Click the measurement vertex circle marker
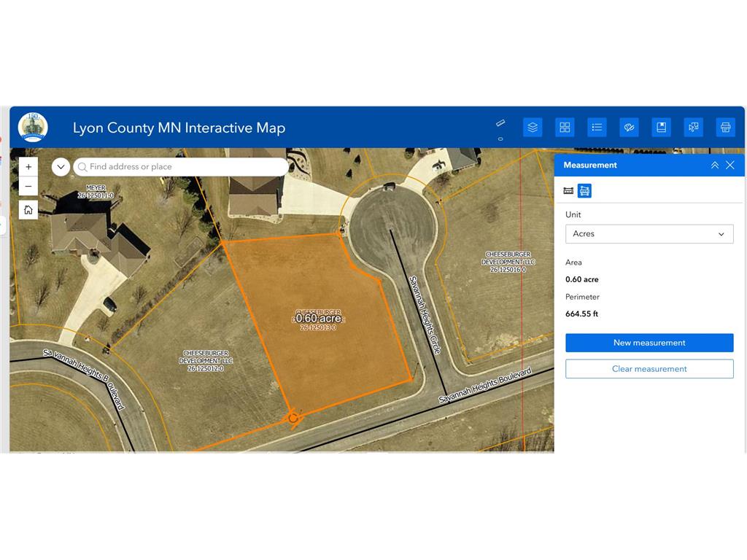This screenshot has width=747, height=560. 293,418
